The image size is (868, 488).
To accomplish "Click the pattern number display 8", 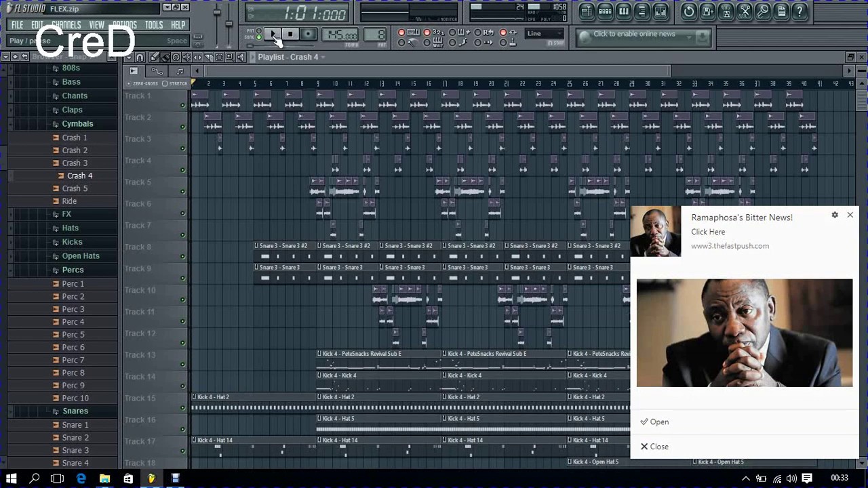I will pos(375,35).
